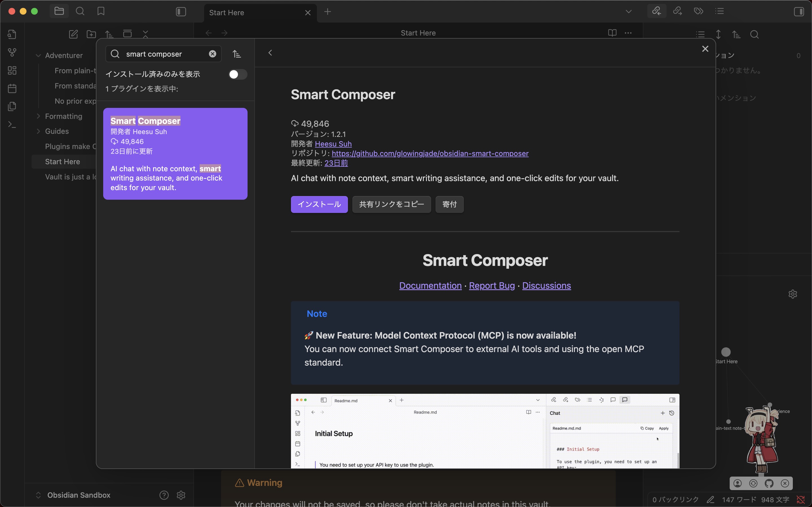Click the purple install button

(x=319, y=204)
